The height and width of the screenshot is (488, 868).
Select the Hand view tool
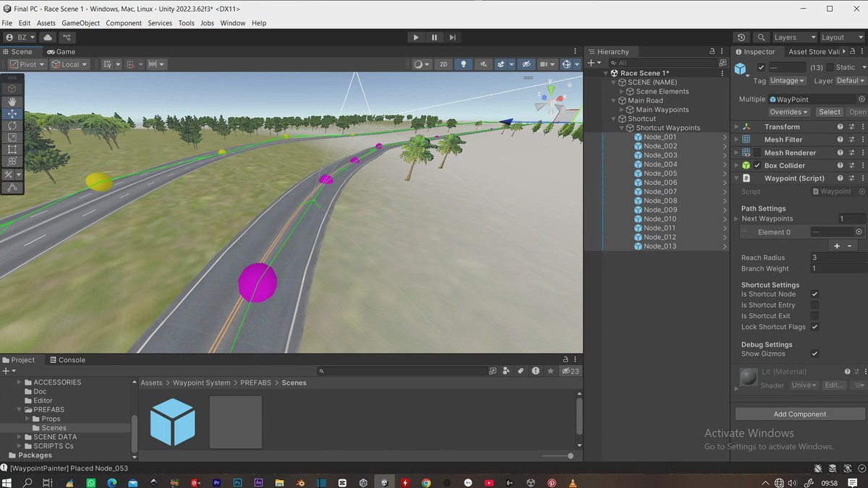[x=12, y=101]
